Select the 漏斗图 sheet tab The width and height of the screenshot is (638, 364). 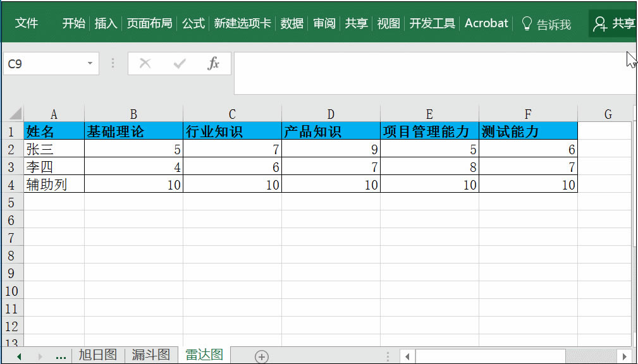150,355
